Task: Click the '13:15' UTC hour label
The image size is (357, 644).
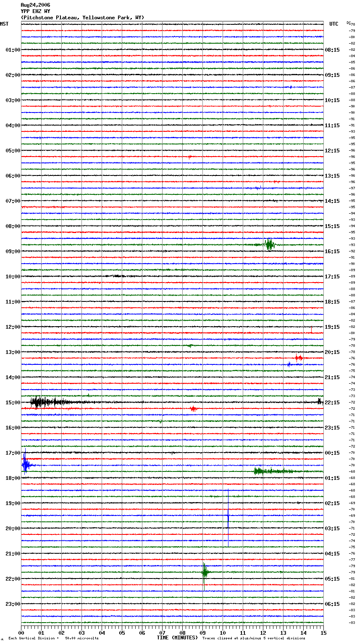Action: [x=332, y=176]
